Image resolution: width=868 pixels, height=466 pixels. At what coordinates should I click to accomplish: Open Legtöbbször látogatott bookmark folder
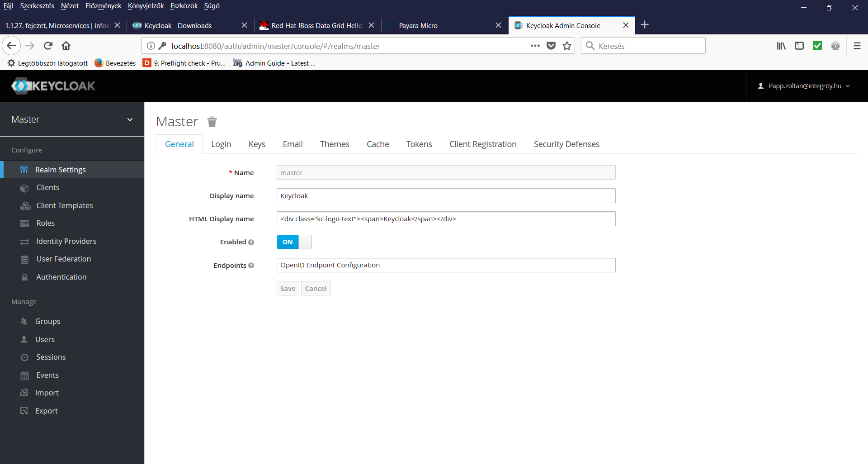(47, 63)
